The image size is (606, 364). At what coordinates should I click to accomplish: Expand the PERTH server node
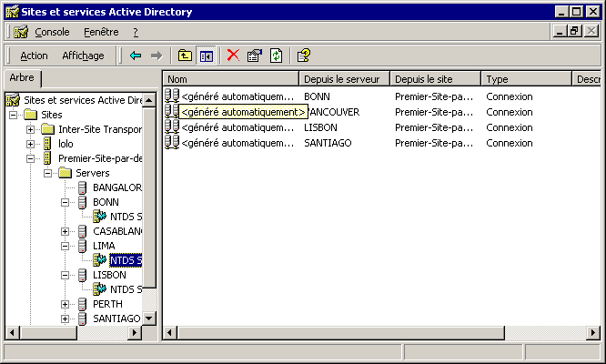(66, 304)
